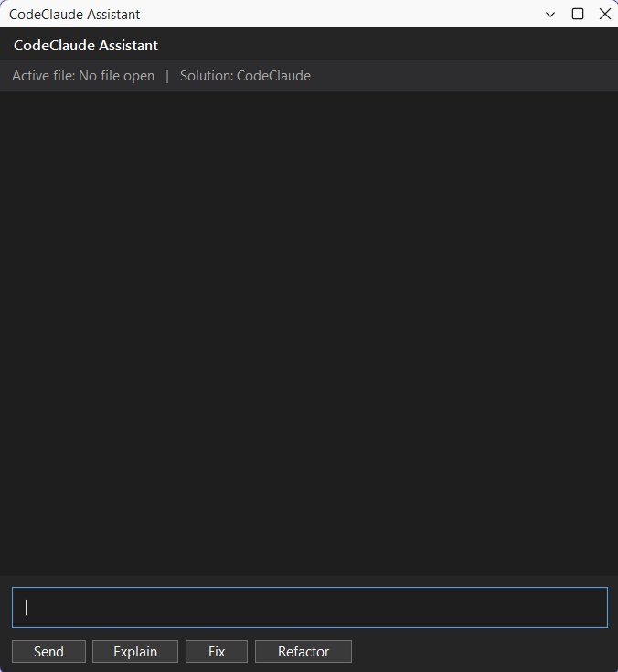Maximize the CodeClaude Assistant window

578,14
